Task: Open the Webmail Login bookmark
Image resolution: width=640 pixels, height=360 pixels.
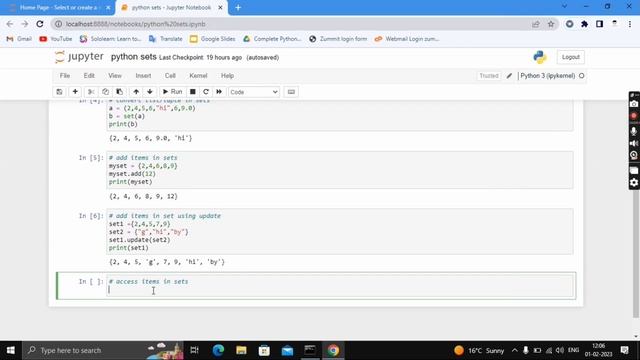Action: (x=407, y=39)
